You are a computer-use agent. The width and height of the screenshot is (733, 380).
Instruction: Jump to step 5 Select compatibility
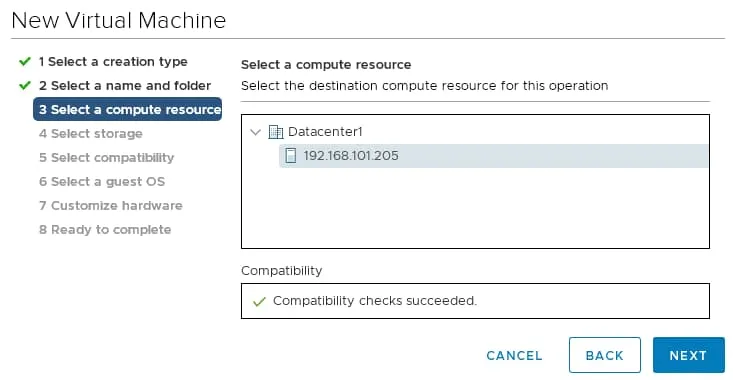[x=107, y=158]
